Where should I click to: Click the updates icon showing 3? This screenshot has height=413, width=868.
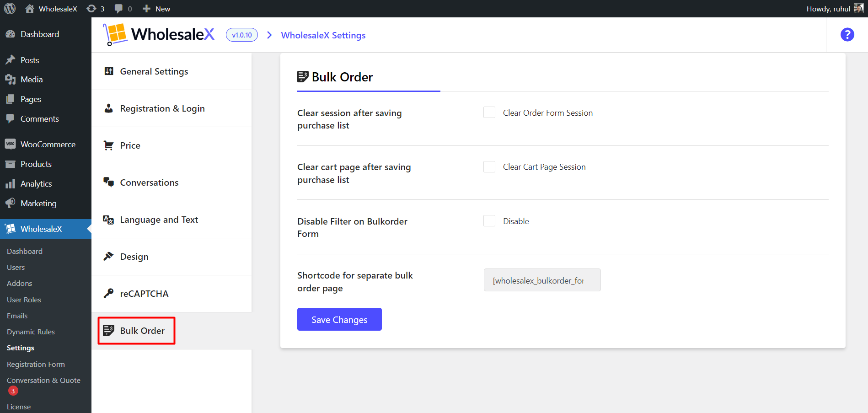[91, 9]
